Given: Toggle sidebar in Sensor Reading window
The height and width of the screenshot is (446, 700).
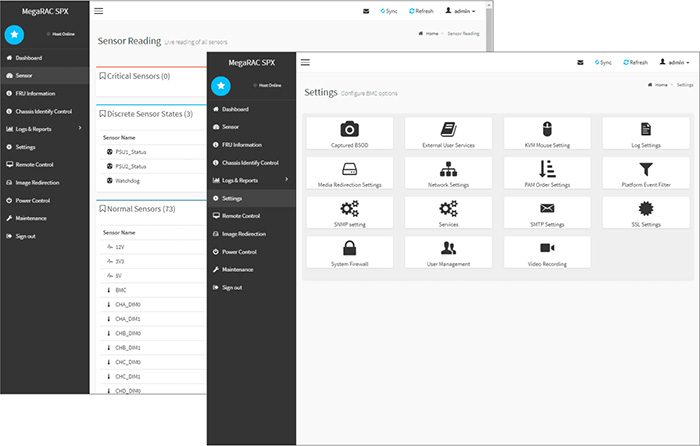Looking at the screenshot, I should [x=99, y=10].
